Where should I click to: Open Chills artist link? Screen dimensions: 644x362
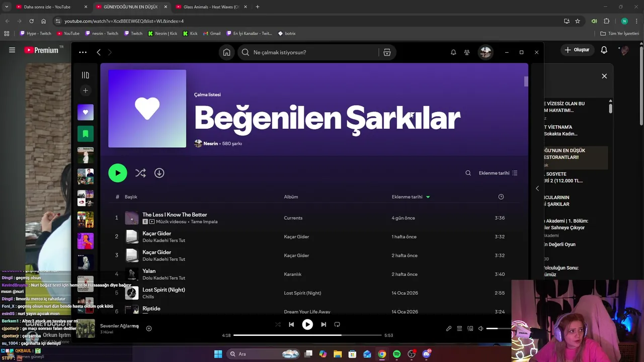click(148, 297)
